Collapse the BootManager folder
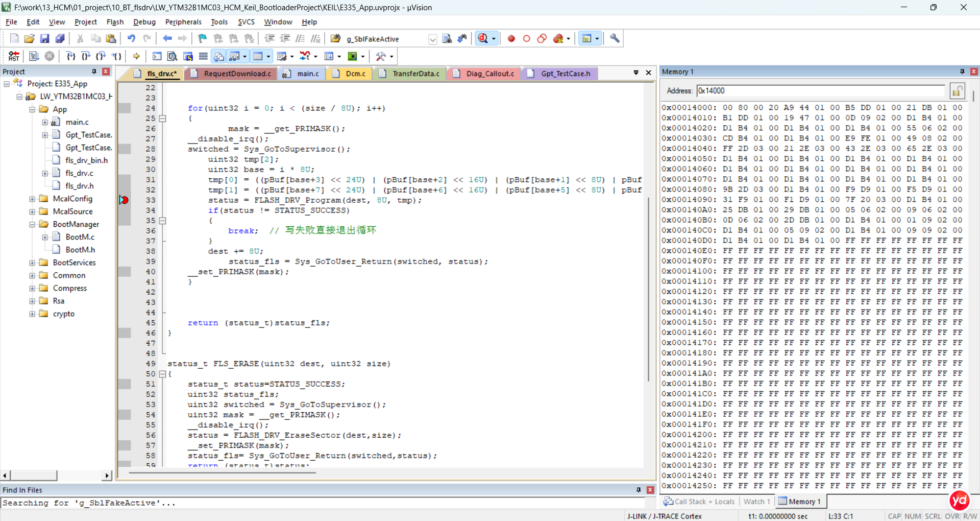 32,224
